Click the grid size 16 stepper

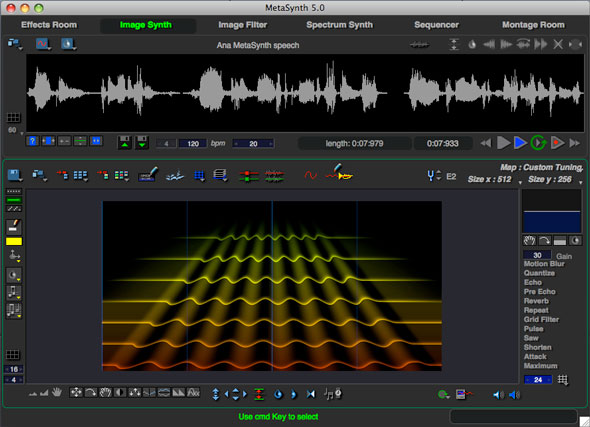coord(14,369)
